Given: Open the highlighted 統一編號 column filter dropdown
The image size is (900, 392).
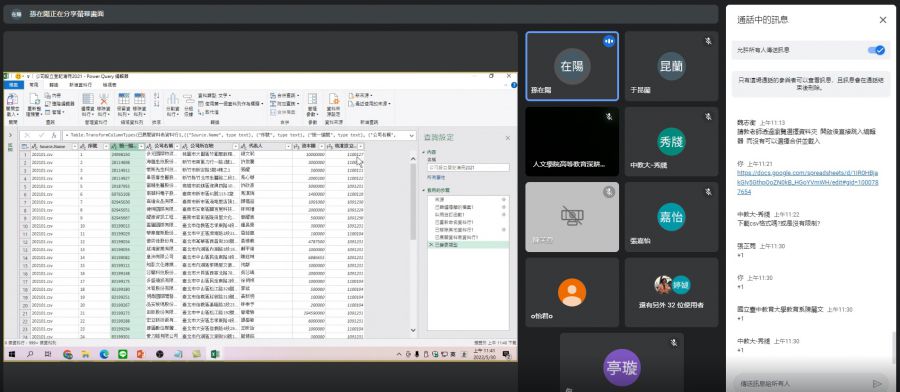Looking at the screenshot, I should click(141, 146).
